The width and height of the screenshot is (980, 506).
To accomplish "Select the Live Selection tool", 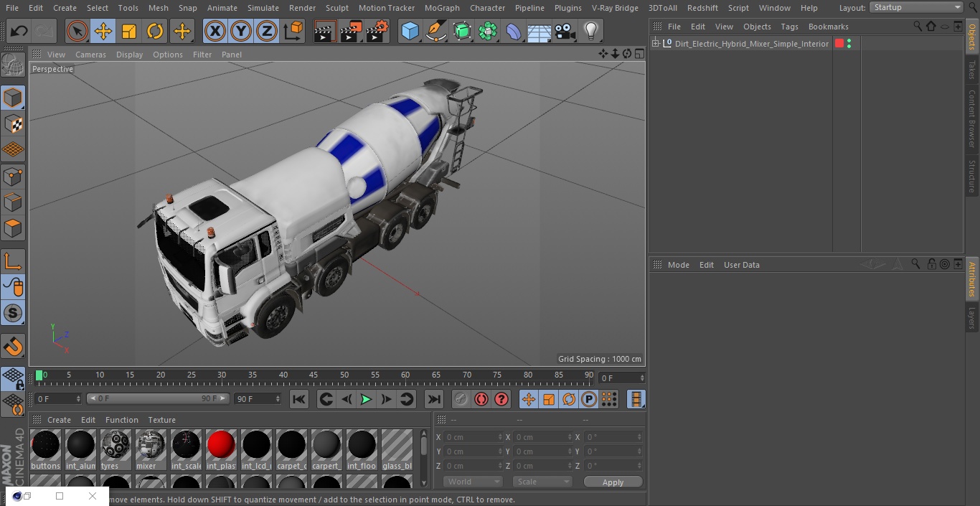I will 77,31.
